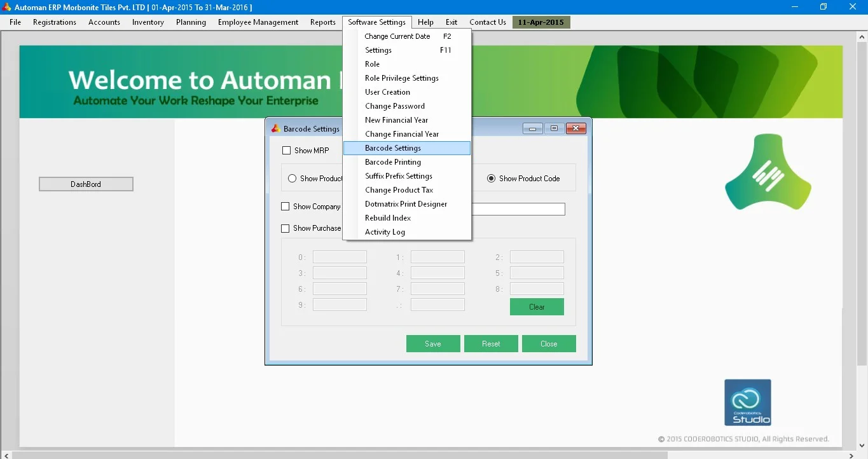Click the Reset button
Screen dimensions: 868x459
pos(491,344)
